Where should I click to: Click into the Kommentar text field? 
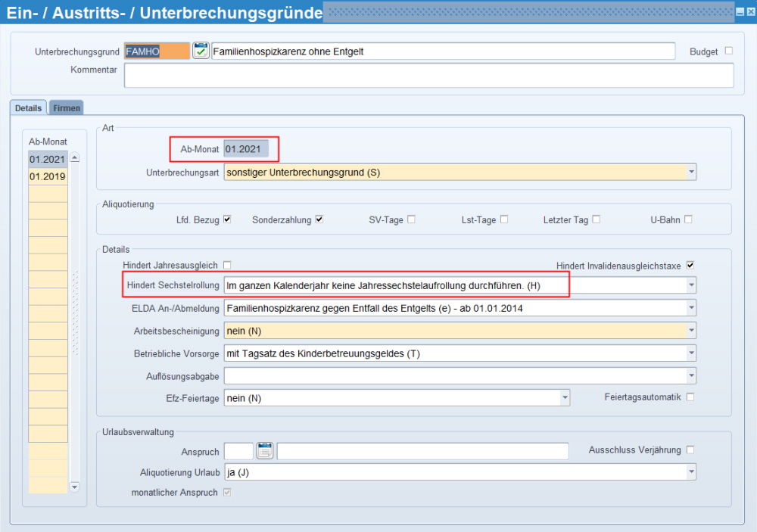[428, 76]
